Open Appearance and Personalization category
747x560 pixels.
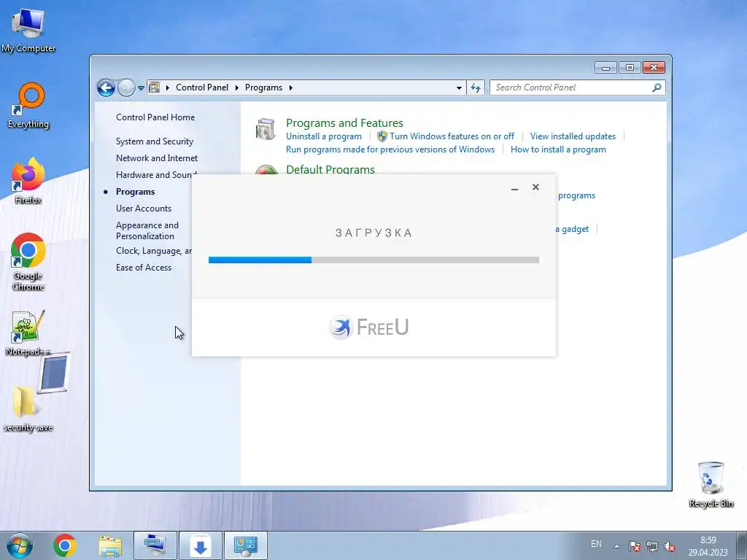click(147, 230)
